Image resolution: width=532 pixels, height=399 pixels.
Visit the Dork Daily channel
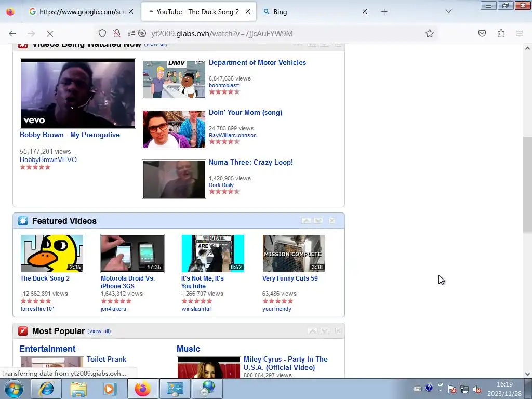pyautogui.click(x=221, y=185)
